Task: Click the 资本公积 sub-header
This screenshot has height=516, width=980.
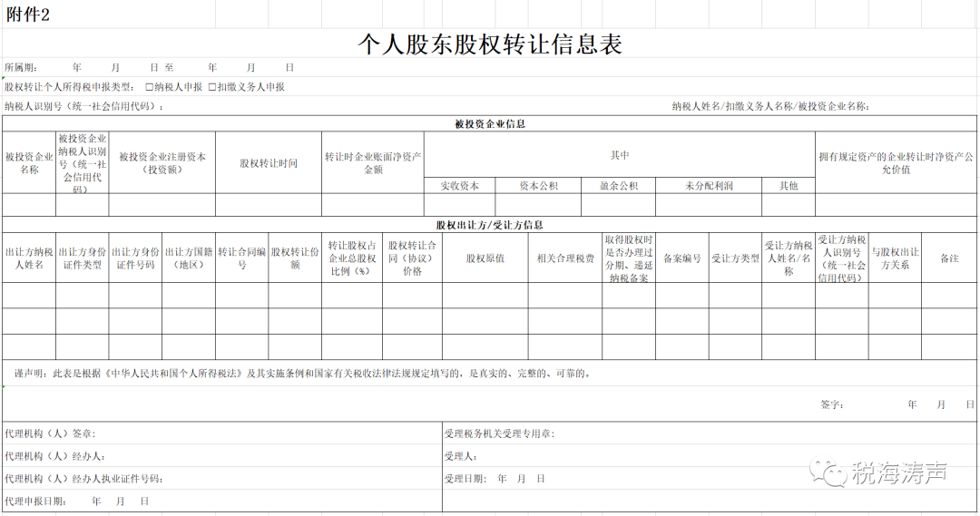Action: 538,186
